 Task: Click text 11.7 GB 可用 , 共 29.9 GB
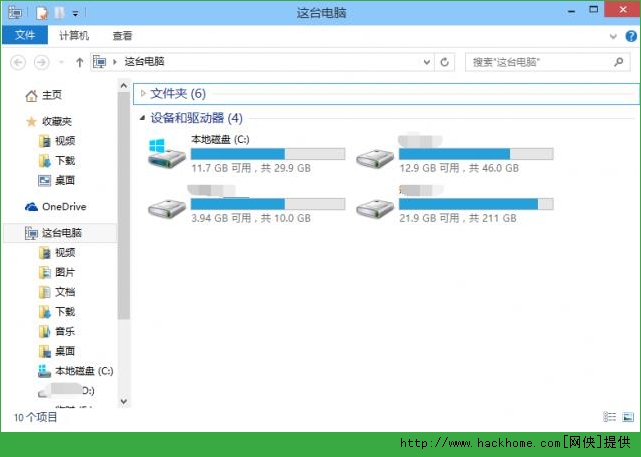click(251, 168)
